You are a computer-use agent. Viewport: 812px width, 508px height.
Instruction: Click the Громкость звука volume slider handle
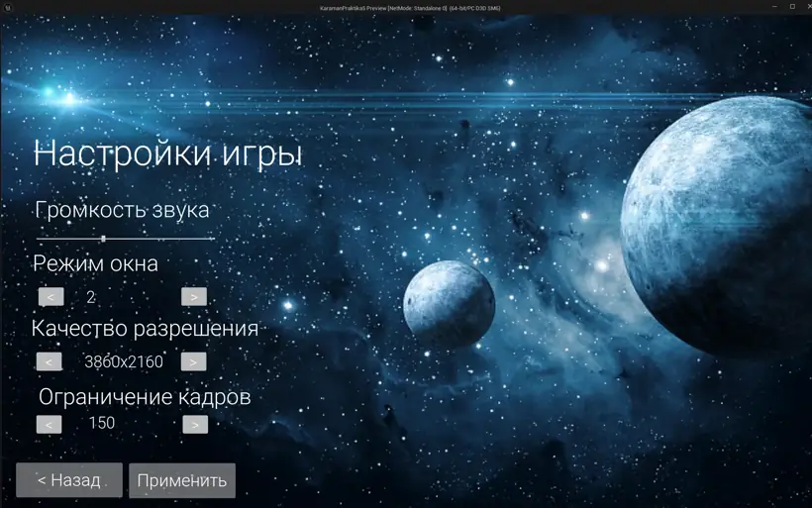pyautogui.click(x=104, y=239)
